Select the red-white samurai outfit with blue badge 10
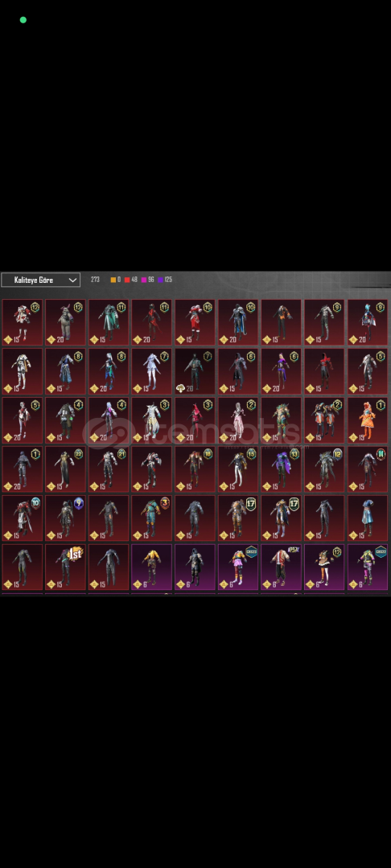Screen dimensions: 391x868 tap(23, 518)
